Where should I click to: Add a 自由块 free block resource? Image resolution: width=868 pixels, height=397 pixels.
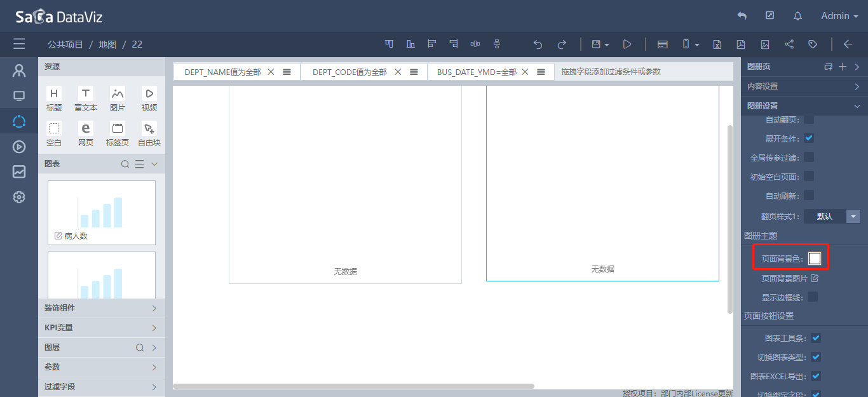click(x=149, y=134)
